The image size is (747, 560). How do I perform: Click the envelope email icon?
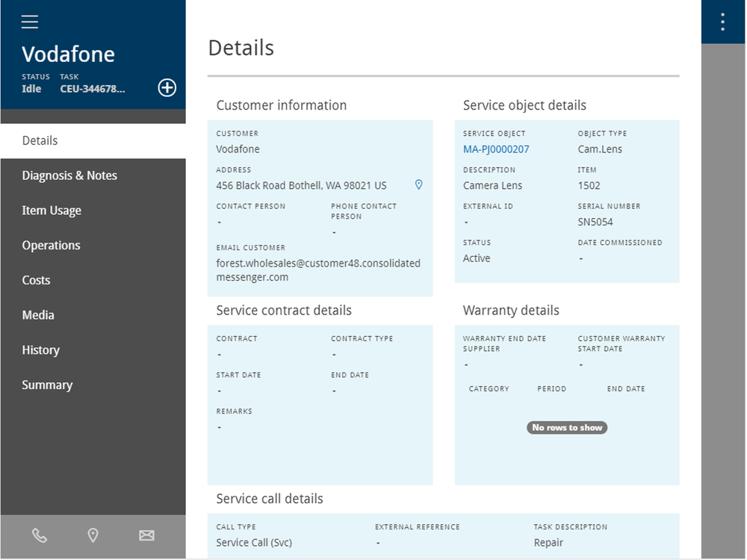tap(146, 535)
